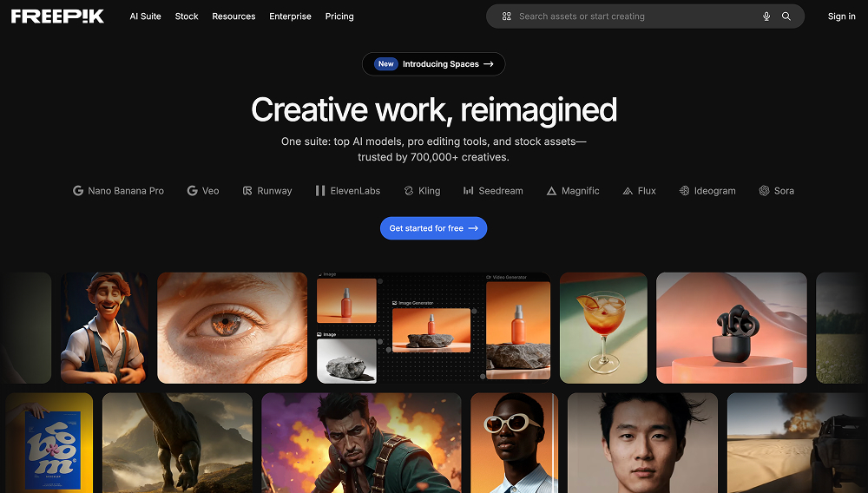Screen dimensions: 868x493
Task: Open the black earbuds product thumbnail
Action: point(731,327)
